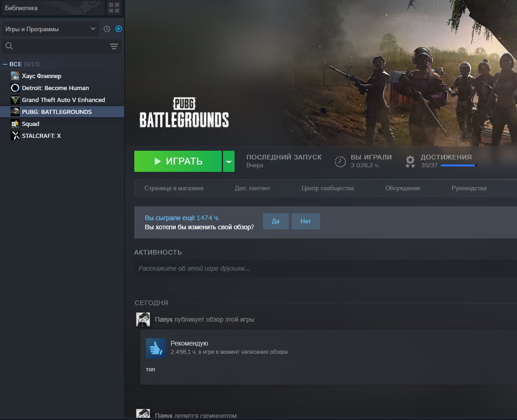Open Павук avatar beside the review post
This screenshot has height=420, width=517.
(x=143, y=319)
